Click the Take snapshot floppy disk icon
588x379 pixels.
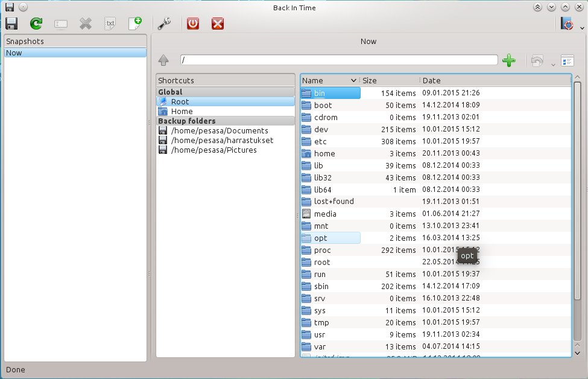coord(11,24)
